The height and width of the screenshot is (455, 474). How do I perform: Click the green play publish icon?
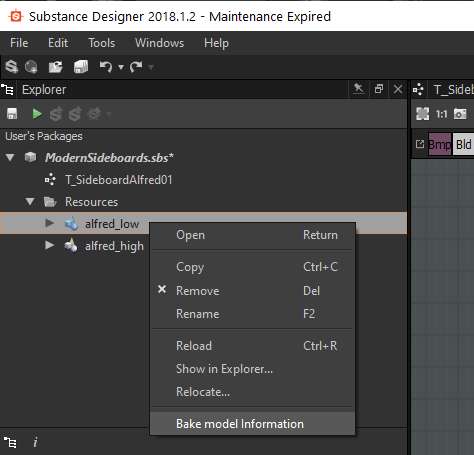tap(37, 114)
